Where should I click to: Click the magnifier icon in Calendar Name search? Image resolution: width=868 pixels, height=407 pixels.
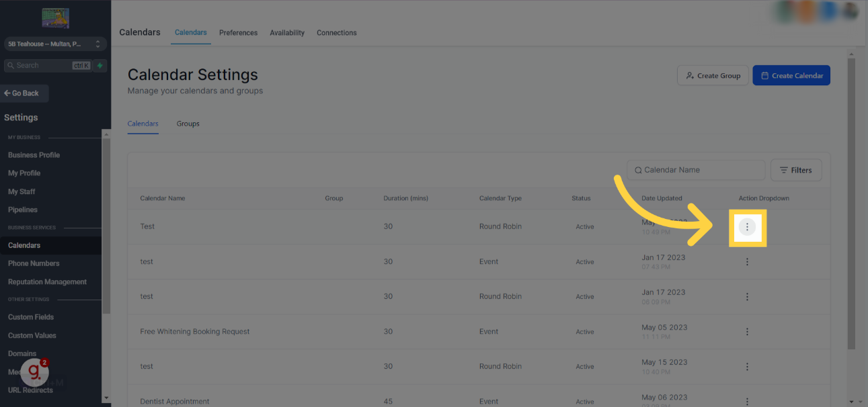click(638, 171)
